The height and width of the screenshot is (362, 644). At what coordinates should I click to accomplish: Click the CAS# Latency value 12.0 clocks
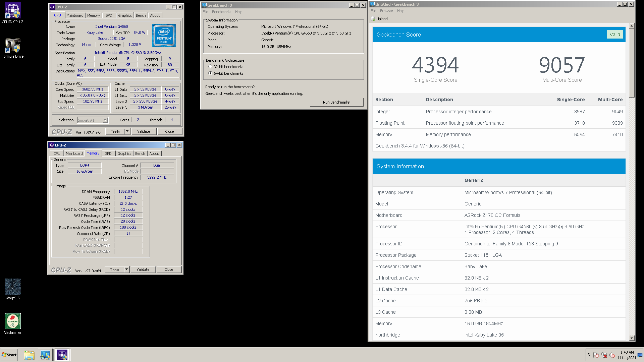click(x=128, y=203)
